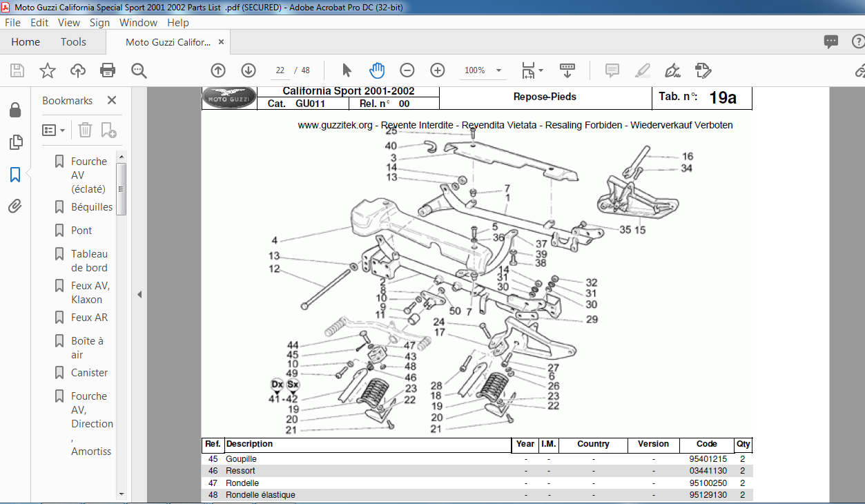Screen dimensions: 865x504
Task: Open the File menu
Action: tap(13, 23)
